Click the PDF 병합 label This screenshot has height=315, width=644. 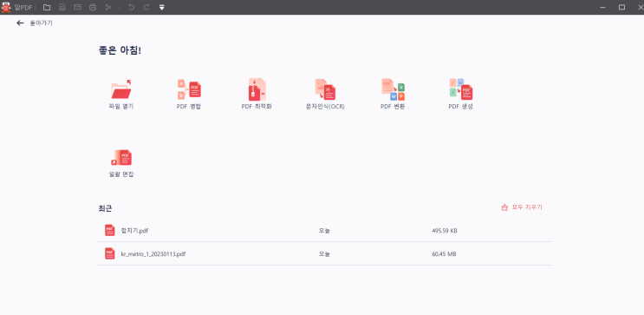189,107
